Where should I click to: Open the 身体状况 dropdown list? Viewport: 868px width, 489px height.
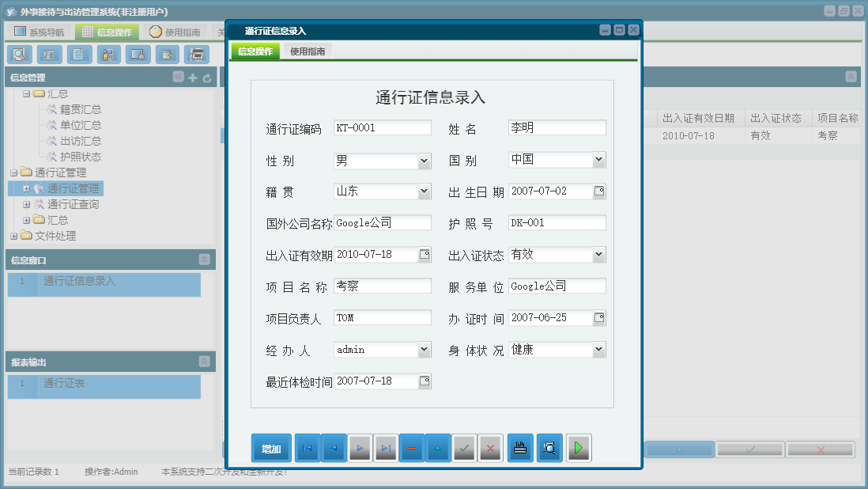[x=598, y=349]
